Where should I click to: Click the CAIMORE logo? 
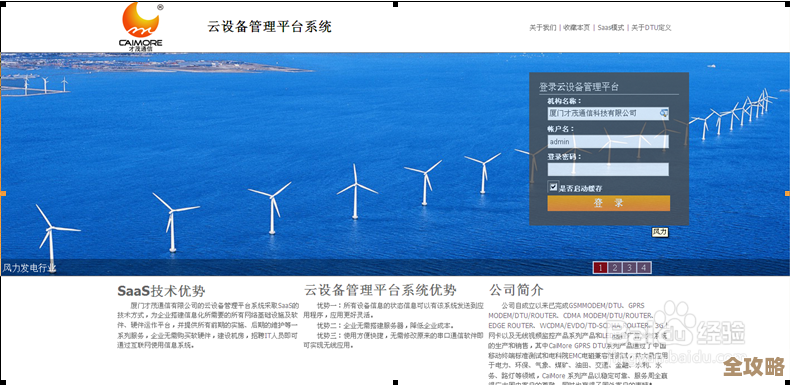(141, 26)
